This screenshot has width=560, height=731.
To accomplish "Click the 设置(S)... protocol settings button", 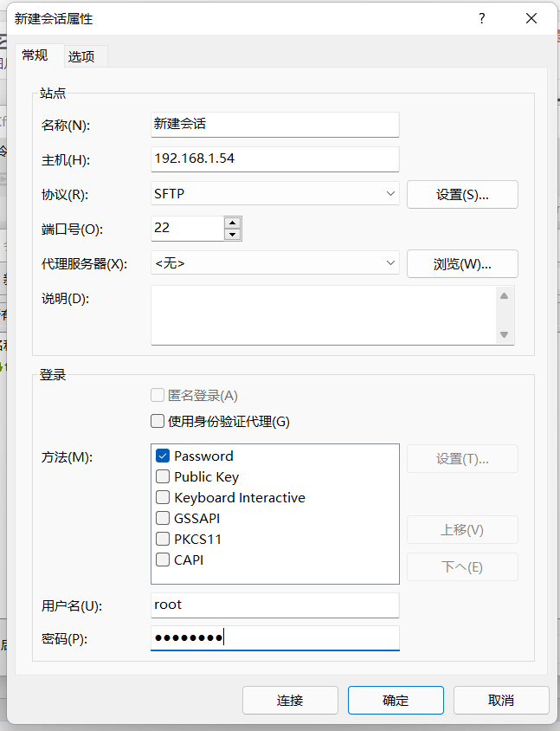I will pyautogui.click(x=462, y=194).
